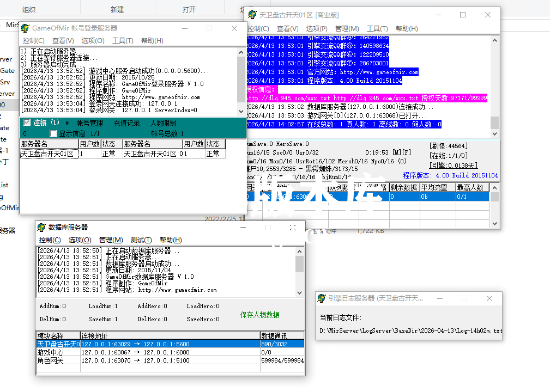Close the GameOfMir login server window
The image size is (550, 392).
point(234,28)
